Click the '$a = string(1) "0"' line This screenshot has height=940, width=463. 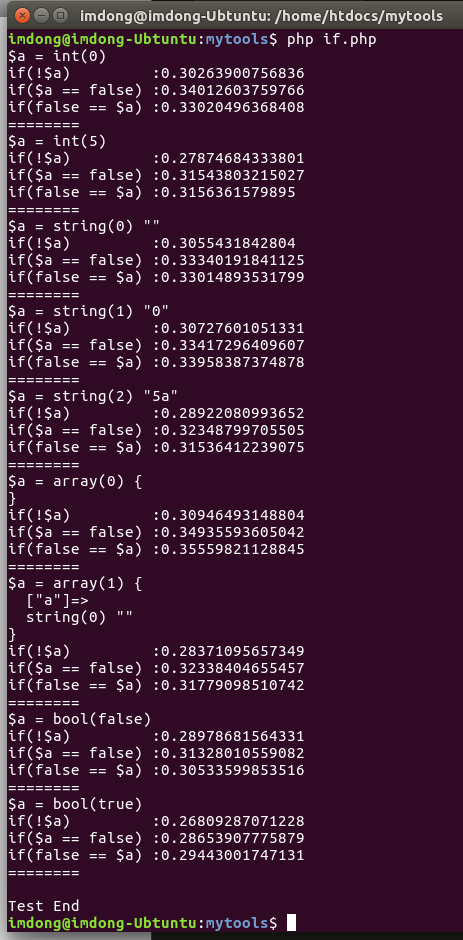click(88, 311)
